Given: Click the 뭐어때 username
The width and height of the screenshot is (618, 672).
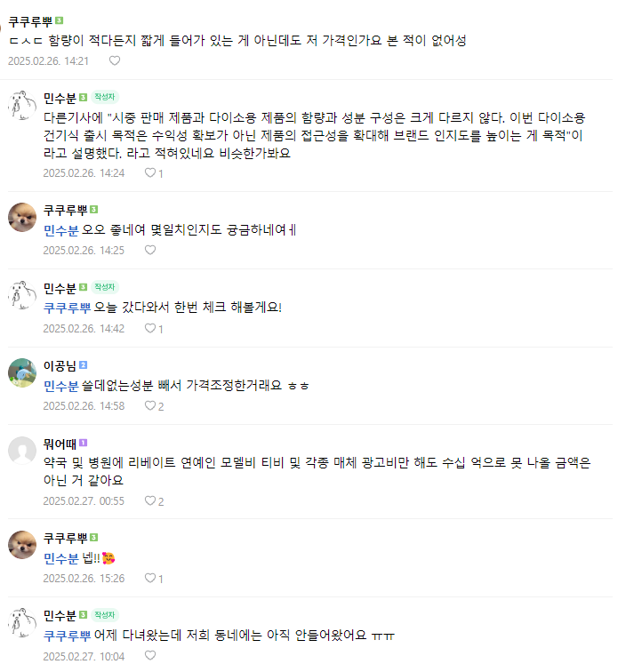Looking at the screenshot, I should pyautogui.click(x=60, y=442).
